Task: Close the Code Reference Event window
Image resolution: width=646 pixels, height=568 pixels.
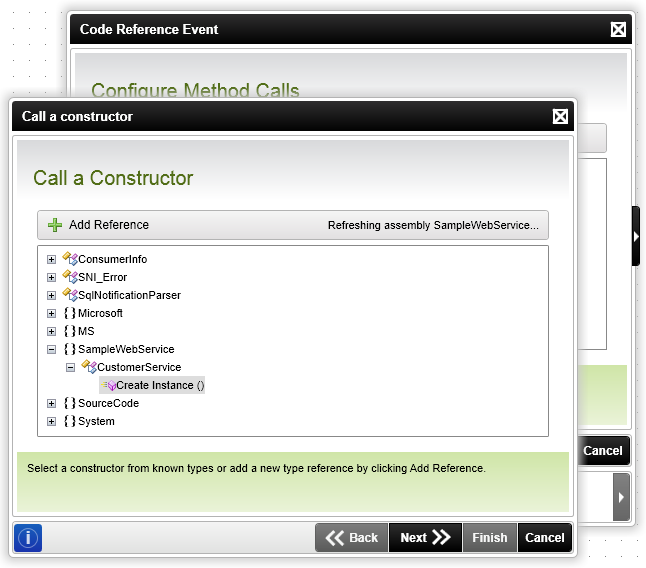Action: (618, 30)
